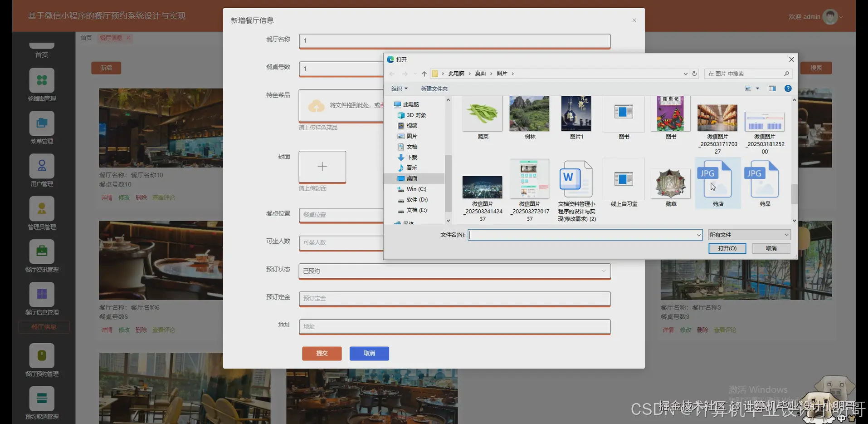868x424 pixels.
Task: Switch to the 首页 breadcrumb tab
Action: coord(86,38)
